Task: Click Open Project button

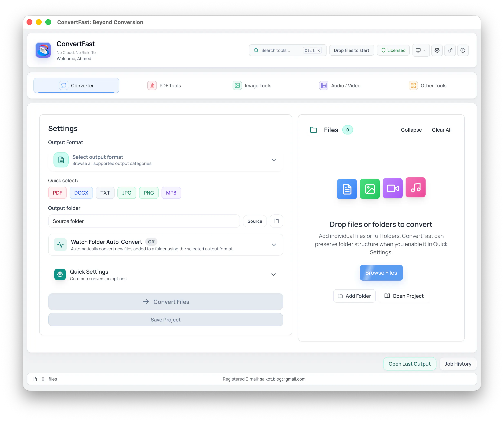Action: [x=404, y=296]
